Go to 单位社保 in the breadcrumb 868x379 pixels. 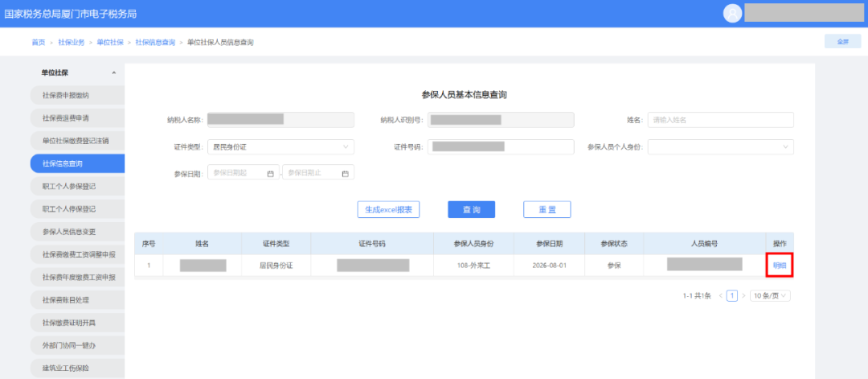coord(110,42)
